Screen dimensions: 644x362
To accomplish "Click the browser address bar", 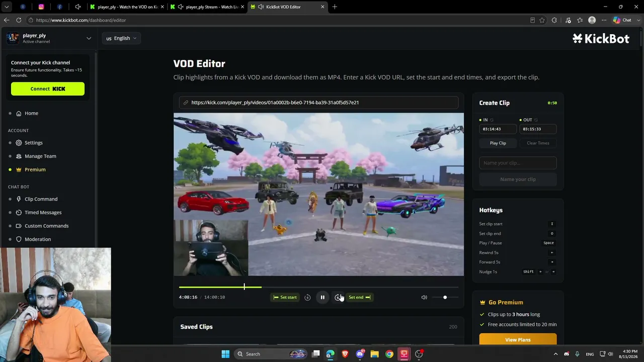I will point(277,20).
